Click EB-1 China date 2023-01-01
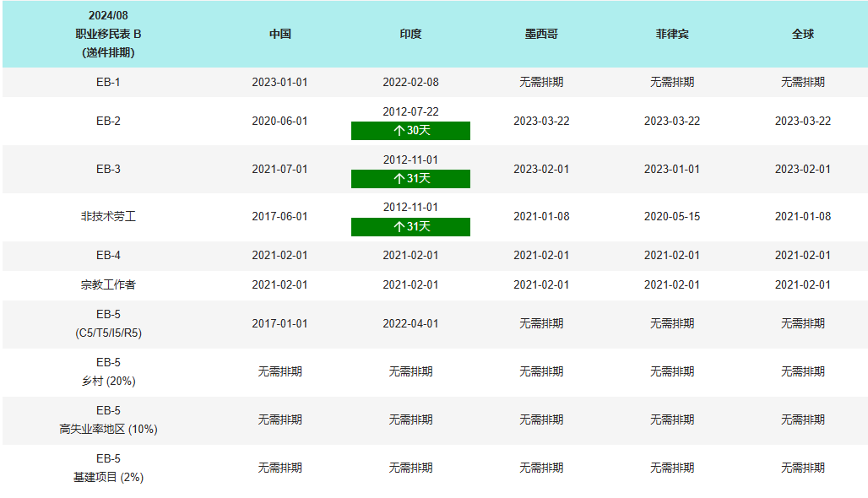Image resolution: width=868 pixels, height=498 pixels. 279,82
